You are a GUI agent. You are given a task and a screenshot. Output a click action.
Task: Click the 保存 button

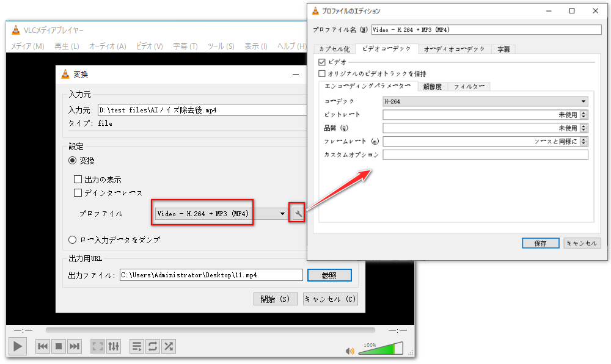click(540, 242)
